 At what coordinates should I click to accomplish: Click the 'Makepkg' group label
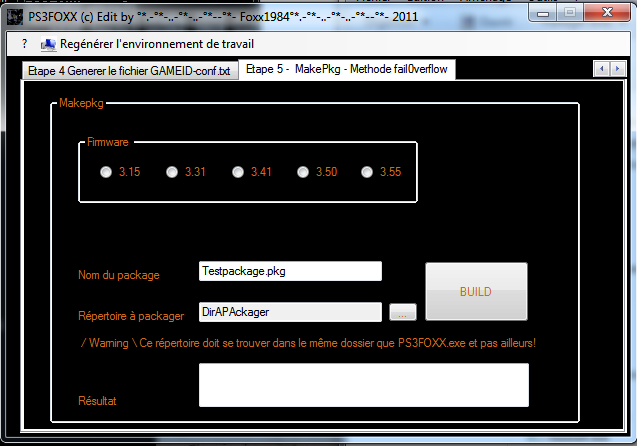point(81,103)
